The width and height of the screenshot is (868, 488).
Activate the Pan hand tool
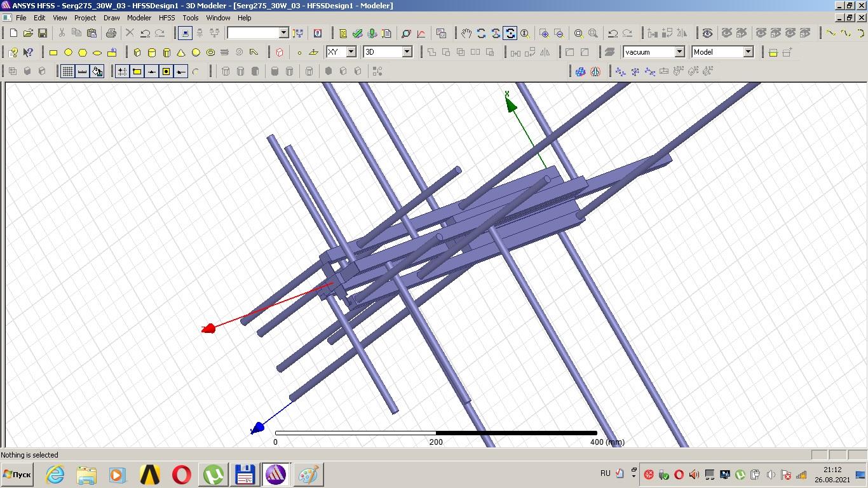466,34
